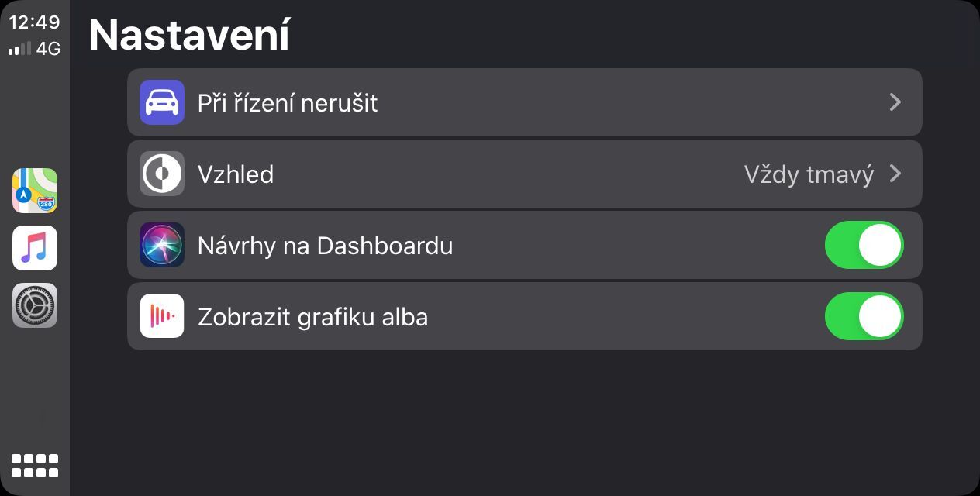Open the Music app icon
980x496 pixels.
[35, 248]
